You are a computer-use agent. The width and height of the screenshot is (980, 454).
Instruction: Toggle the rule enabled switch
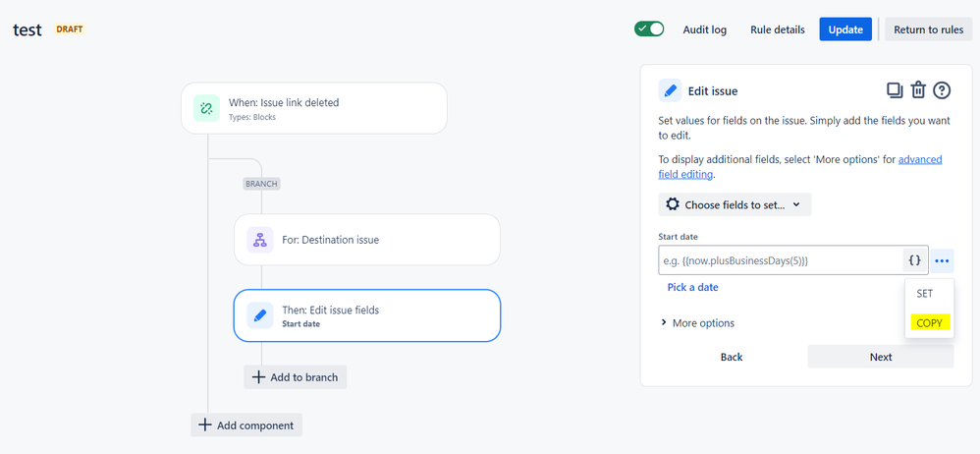point(649,29)
